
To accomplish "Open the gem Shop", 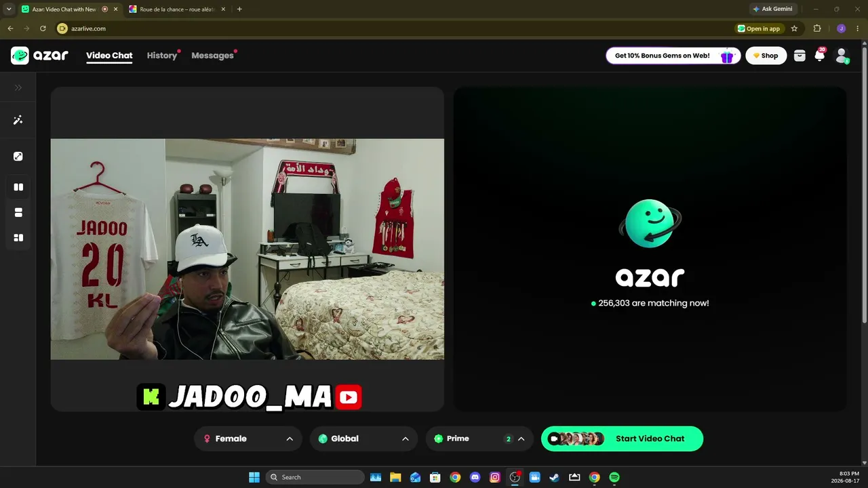I will pyautogui.click(x=766, y=56).
